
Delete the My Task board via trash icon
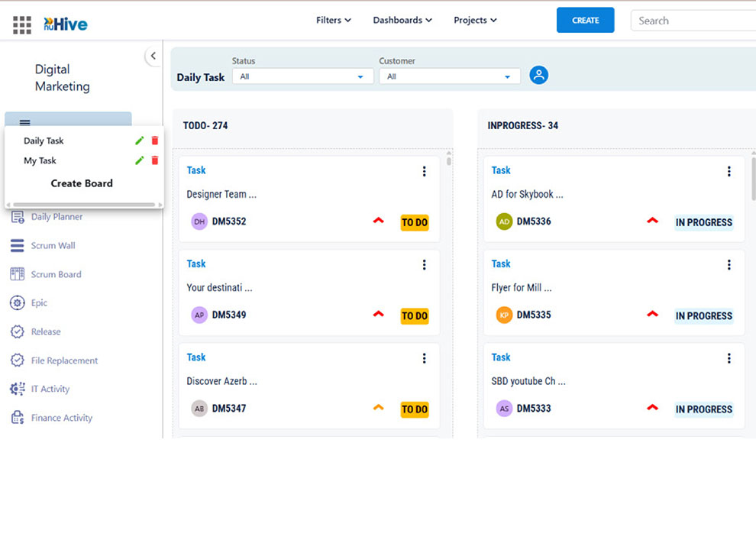coord(155,160)
